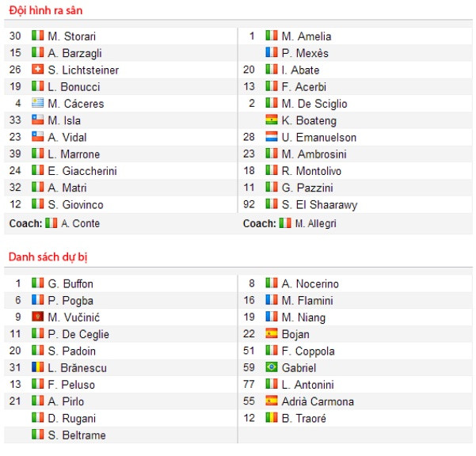Open M. Storari player link

click(x=71, y=36)
